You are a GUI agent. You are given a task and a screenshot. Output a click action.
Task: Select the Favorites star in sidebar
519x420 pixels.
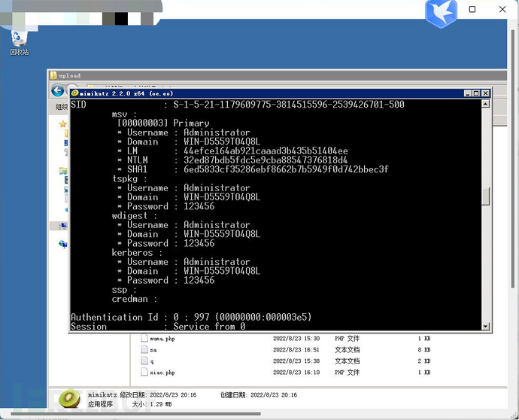(63, 124)
